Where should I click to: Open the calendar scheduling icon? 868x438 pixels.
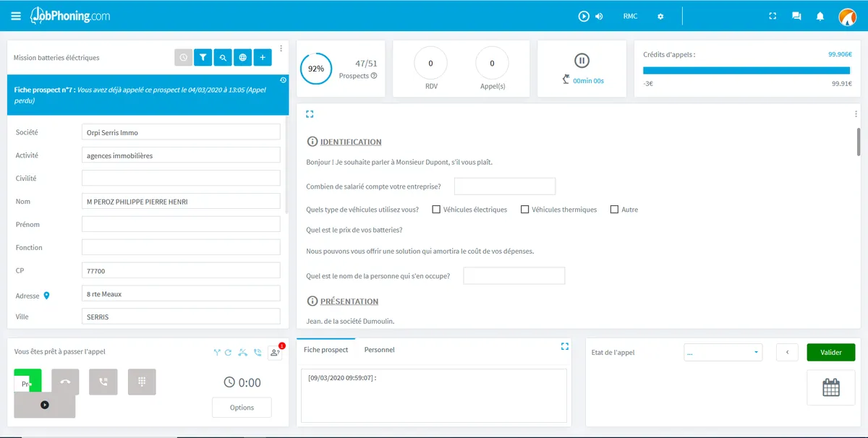click(831, 387)
